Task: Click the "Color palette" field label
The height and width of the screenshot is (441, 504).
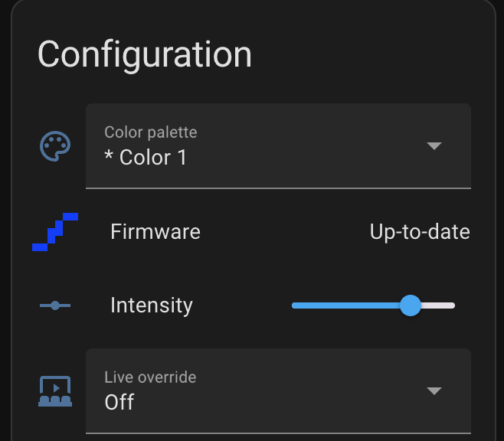Action: (151, 132)
